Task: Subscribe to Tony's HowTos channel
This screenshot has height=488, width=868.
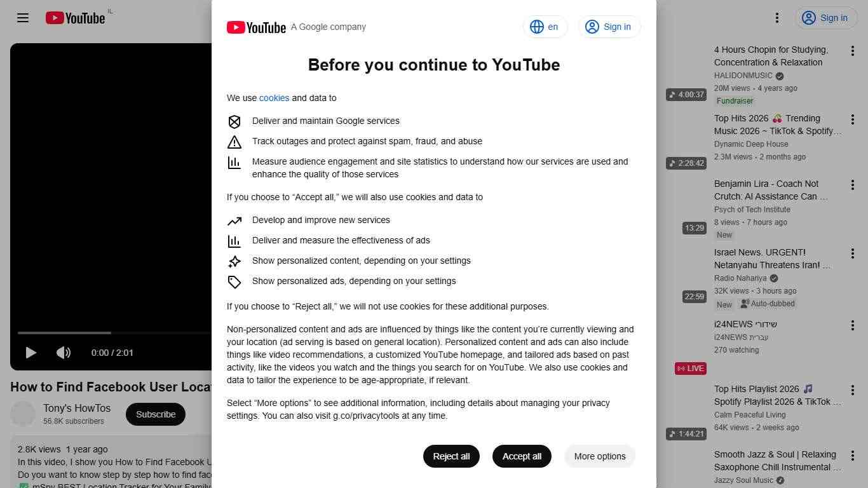Action: [x=156, y=414]
